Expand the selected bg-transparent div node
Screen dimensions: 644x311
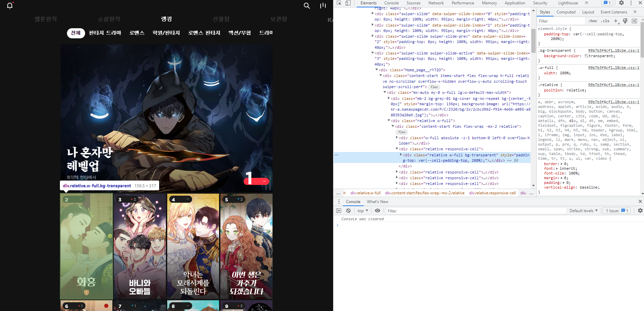(x=401, y=155)
